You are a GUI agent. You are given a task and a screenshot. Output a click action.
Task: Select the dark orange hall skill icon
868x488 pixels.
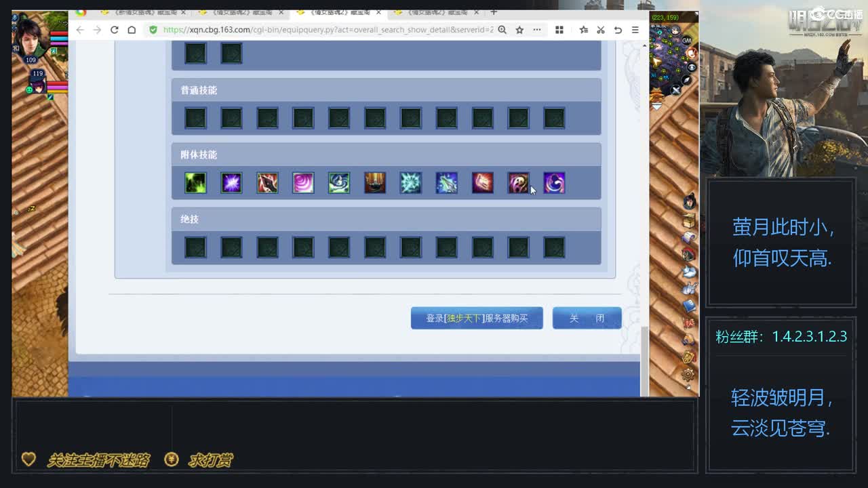click(x=375, y=183)
